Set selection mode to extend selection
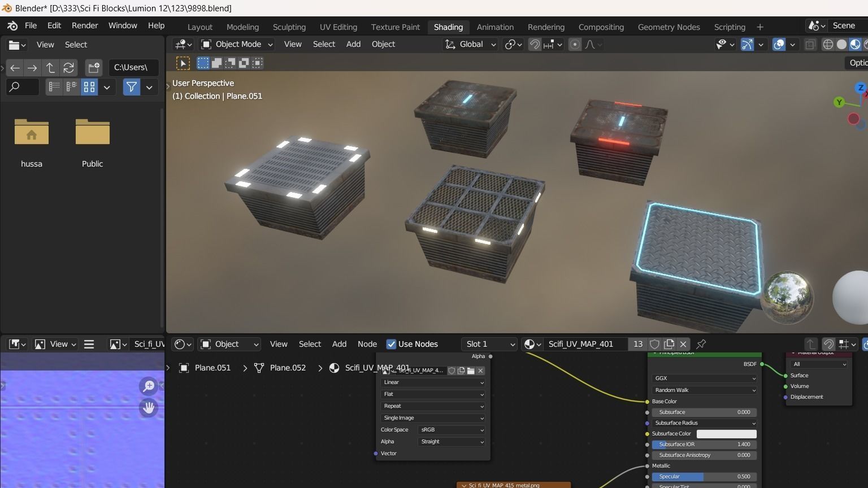Viewport: 868px width, 488px height. (x=216, y=63)
